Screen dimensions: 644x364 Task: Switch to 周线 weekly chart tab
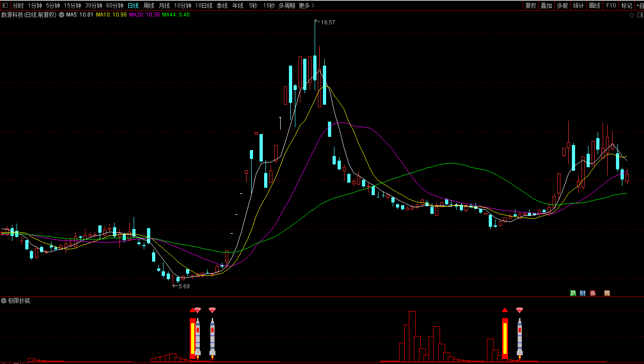149,6
